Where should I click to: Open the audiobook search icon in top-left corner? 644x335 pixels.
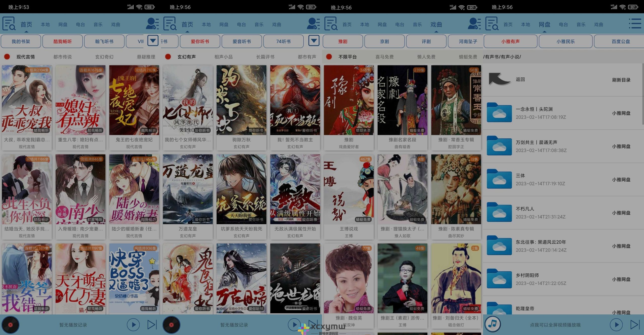(9, 24)
